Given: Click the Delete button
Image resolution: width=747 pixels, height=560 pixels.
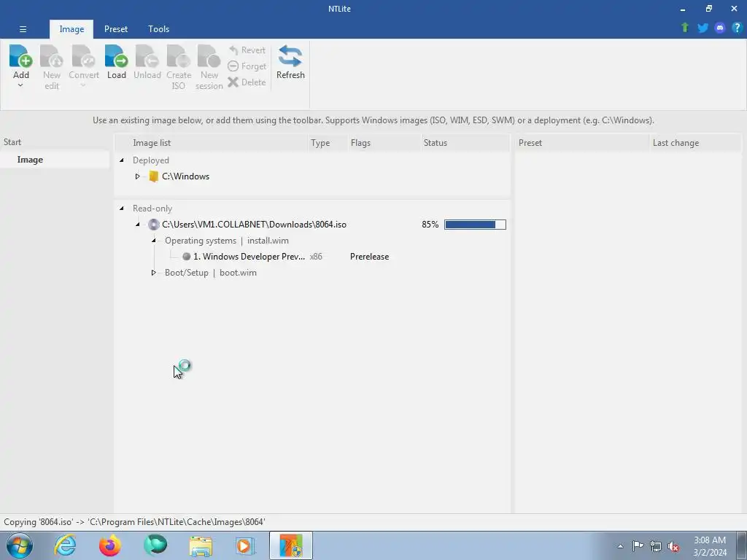Looking at the screenshot, I should click(x=247, y=82).
